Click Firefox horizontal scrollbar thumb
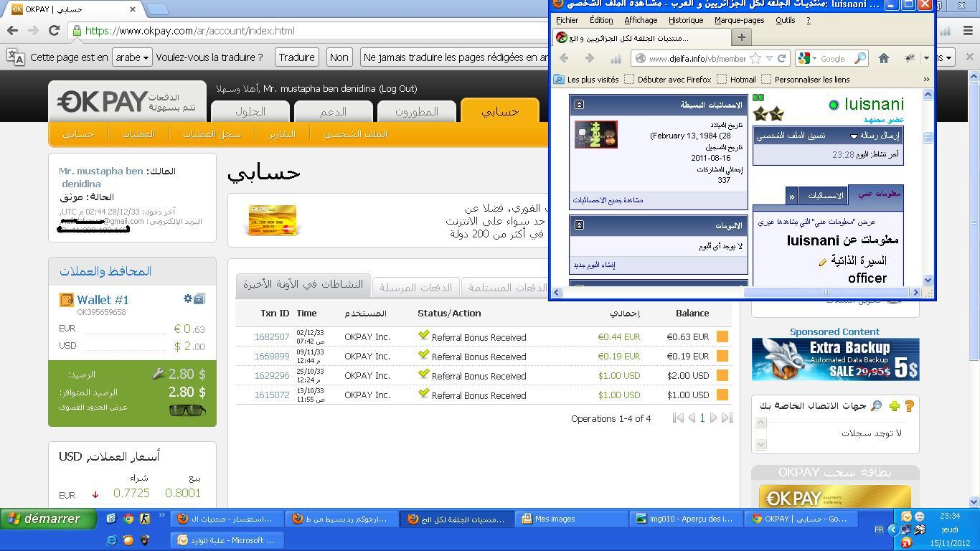The image size is (980, 551). pyautogui.click(x=826, y=293)
